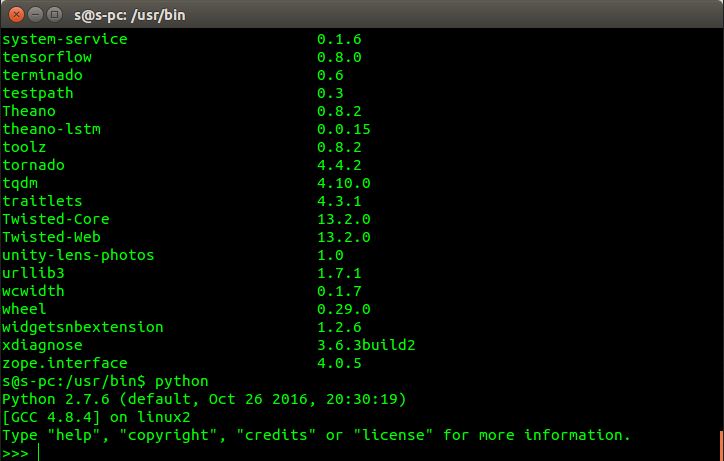Select the 'tensorflow' package name
This screenshot has width=724, height=461.
coord(47,57)
